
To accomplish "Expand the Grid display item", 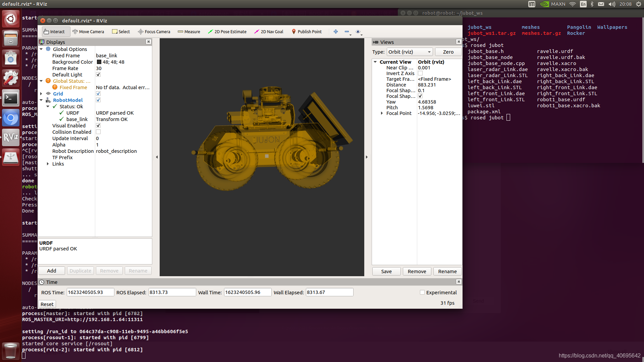I will click(x=41, y=94).
